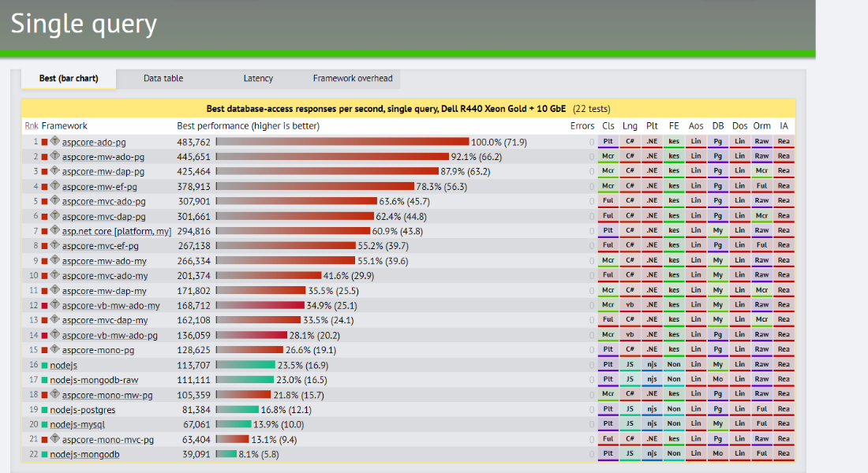Click the 92.1% (66.2) label
The image size is (868, 473).
pos(477,157)
